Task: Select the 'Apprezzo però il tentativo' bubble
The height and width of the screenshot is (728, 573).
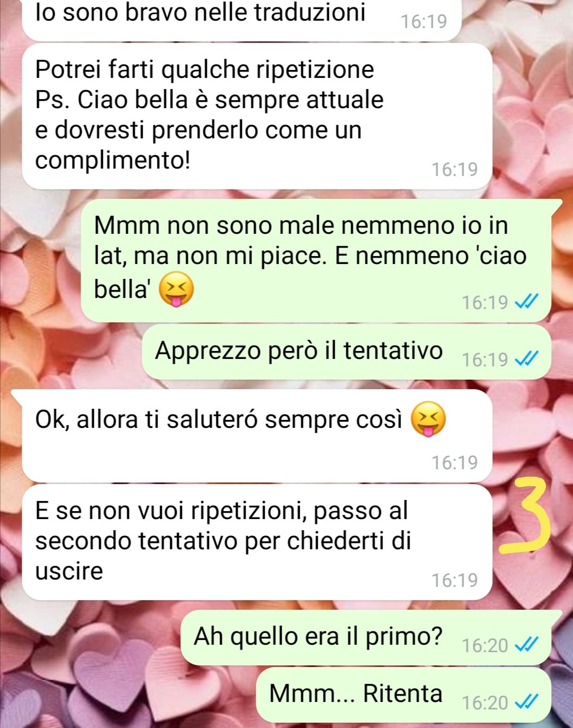Action: pyautogui.click(x=348, y=352)
